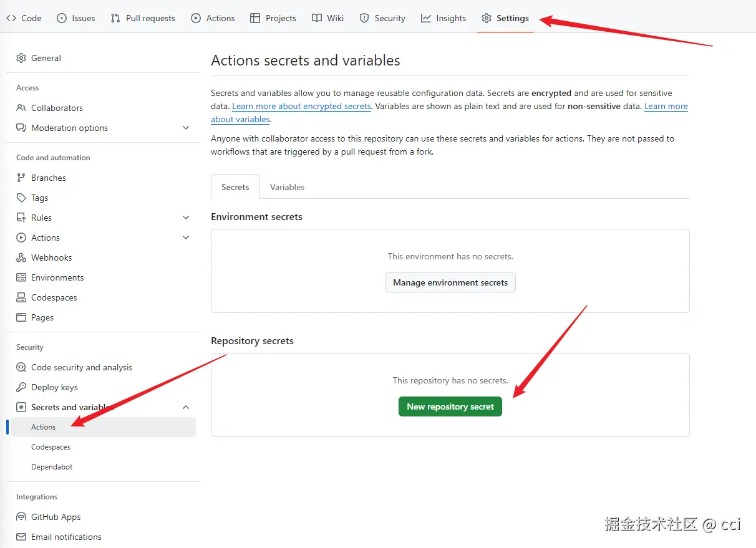Image resolution: width=756 pixels, height=548 pixels.
Task: Click the Collaborators people icon
Action: (21, 108)
